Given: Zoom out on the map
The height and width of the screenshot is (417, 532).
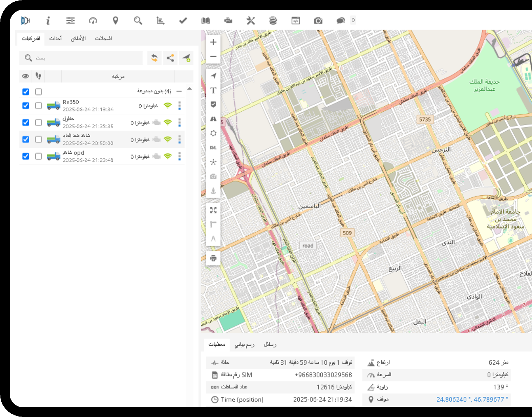Looking at the screenshot, I should click(x=213, y=56).
